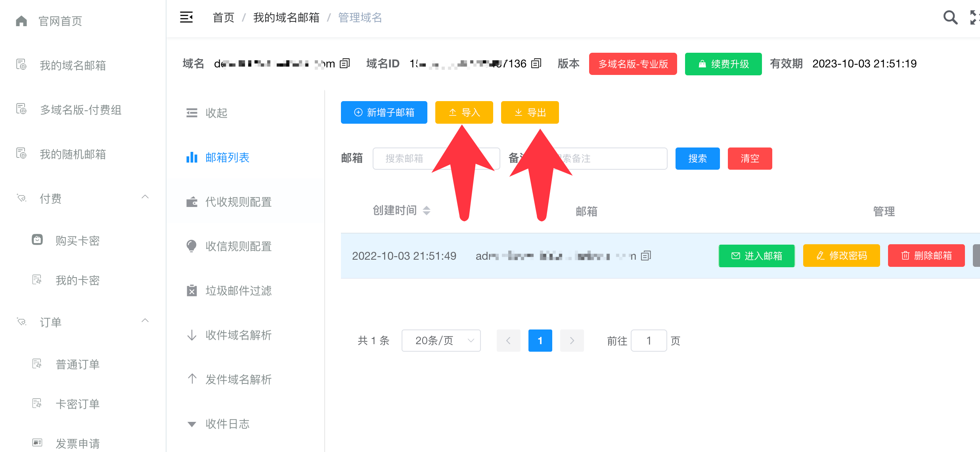Open 发票申请 menu item

[x=78, y=444]
